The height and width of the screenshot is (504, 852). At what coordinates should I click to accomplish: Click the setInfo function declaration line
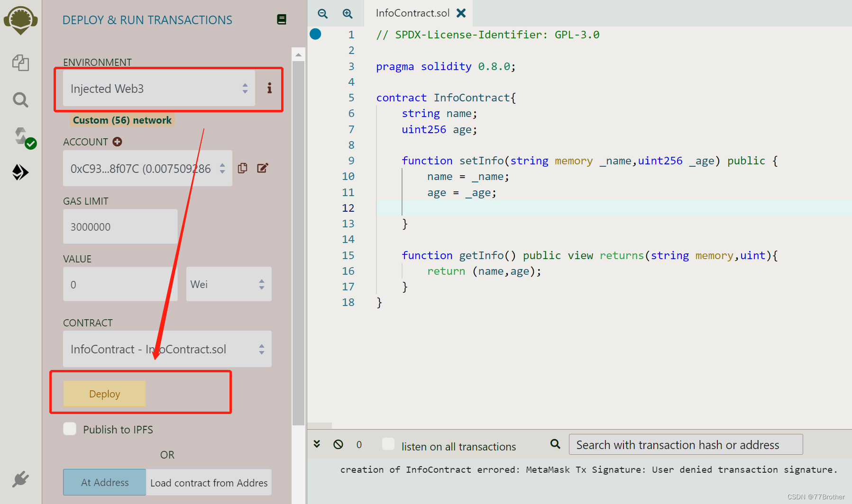point(589,161)
